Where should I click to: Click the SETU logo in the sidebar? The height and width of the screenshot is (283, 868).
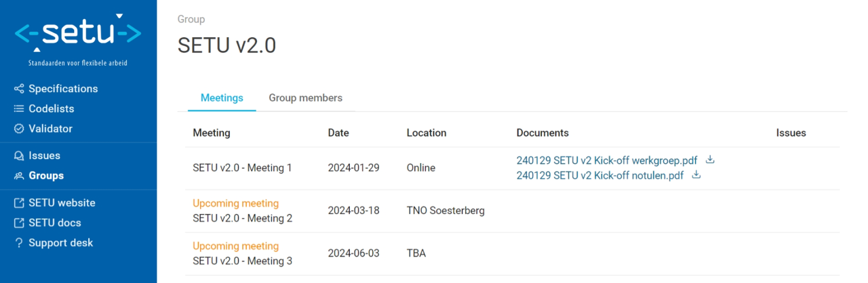coord(78,39)
